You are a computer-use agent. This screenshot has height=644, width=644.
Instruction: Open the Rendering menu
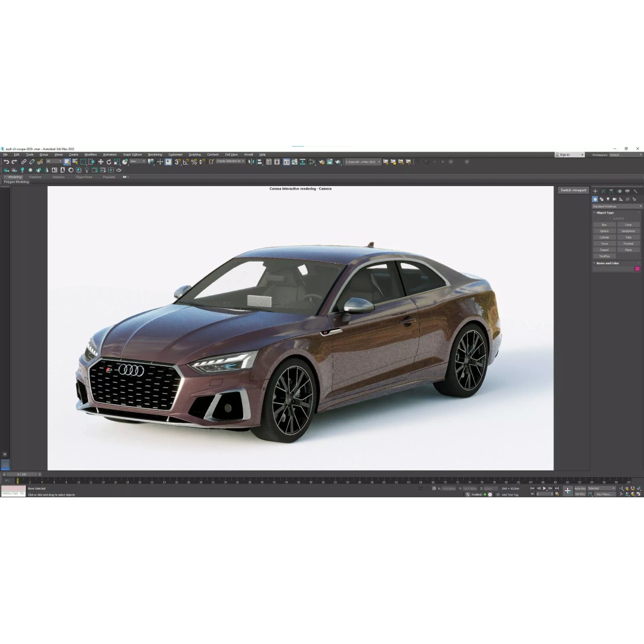coord(155,155)
